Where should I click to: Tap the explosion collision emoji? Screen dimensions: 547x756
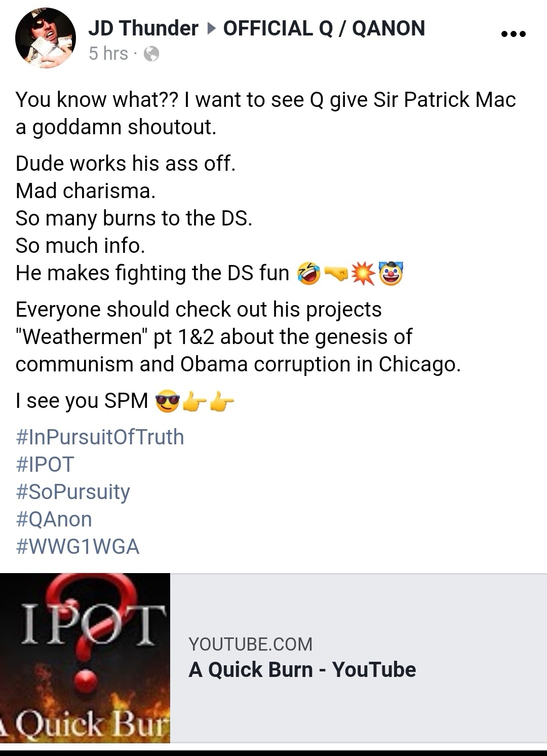(363, 274)
